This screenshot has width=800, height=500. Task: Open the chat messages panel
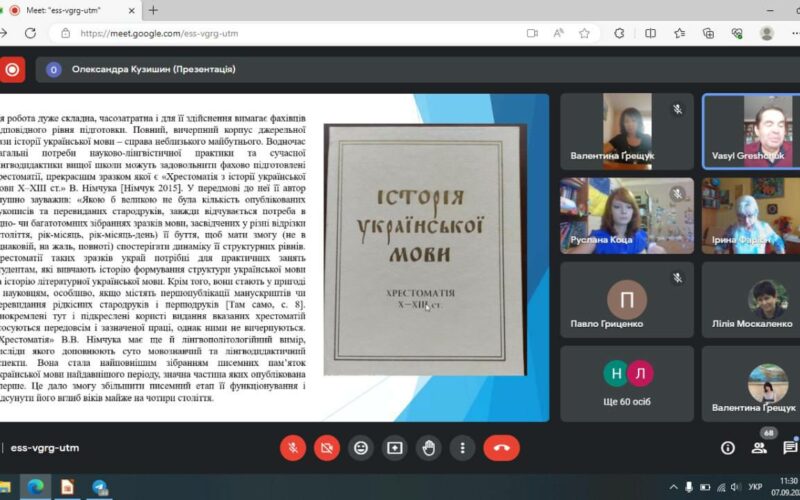[x=789, y=448]
